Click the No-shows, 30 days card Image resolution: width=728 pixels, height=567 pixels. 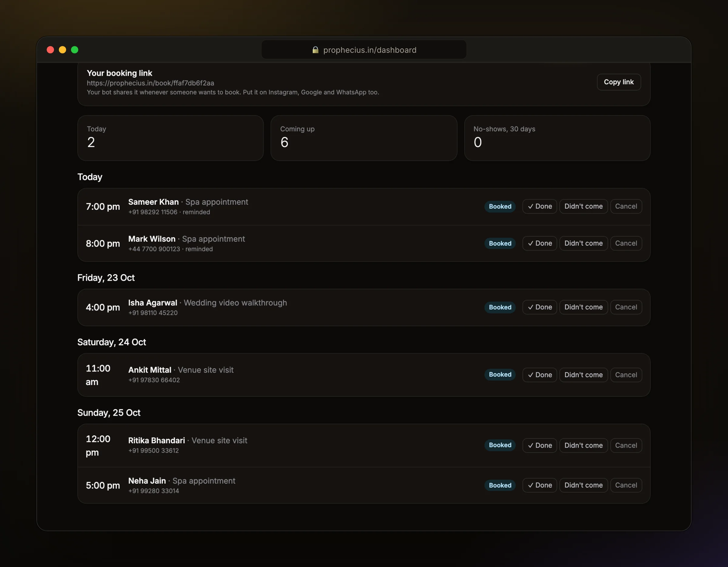click(557, 138)
